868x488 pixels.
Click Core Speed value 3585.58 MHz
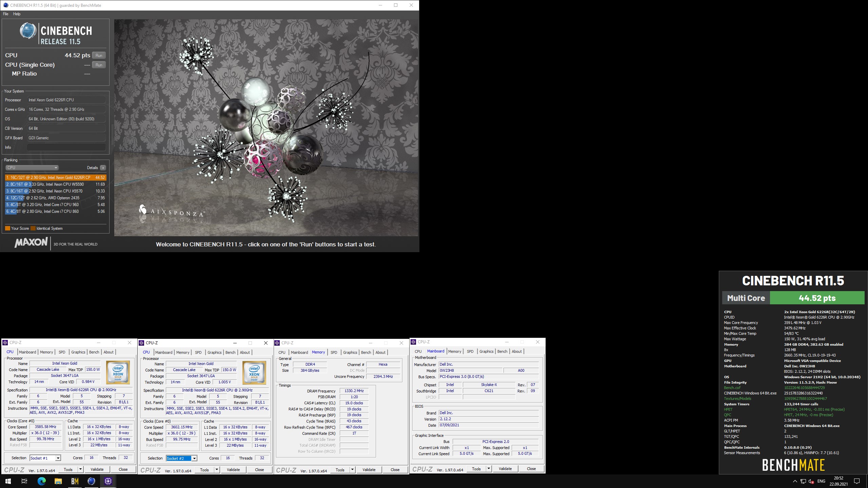click(45, 427)
